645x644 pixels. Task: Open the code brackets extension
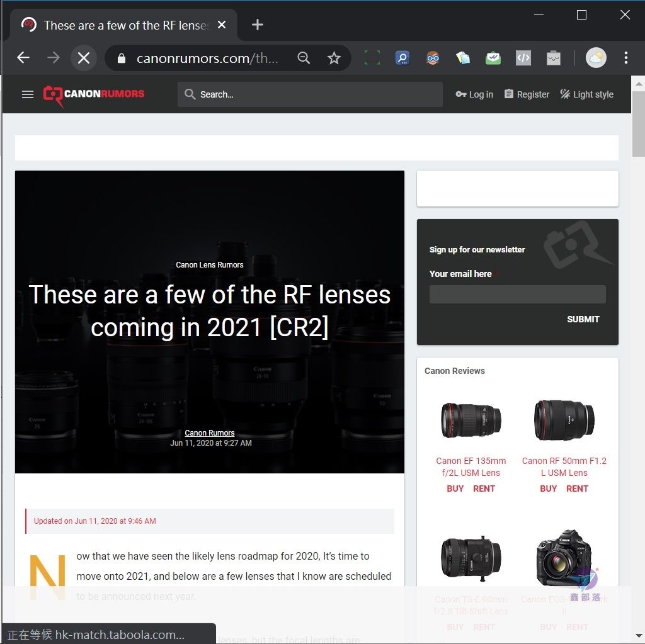(x=523, y=58)
